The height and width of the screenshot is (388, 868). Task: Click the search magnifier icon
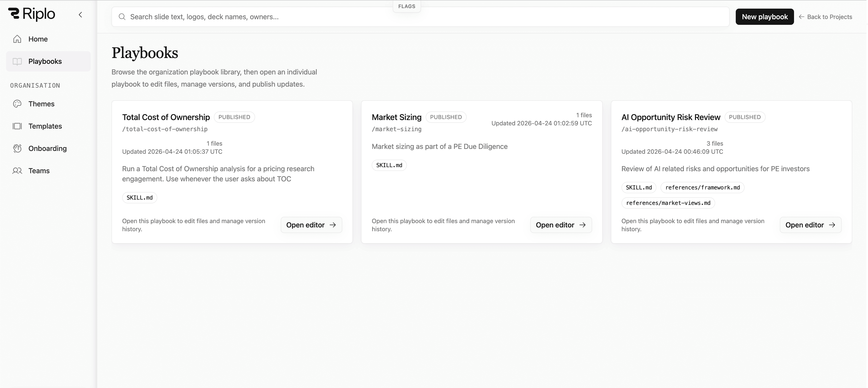click(122, 17)
